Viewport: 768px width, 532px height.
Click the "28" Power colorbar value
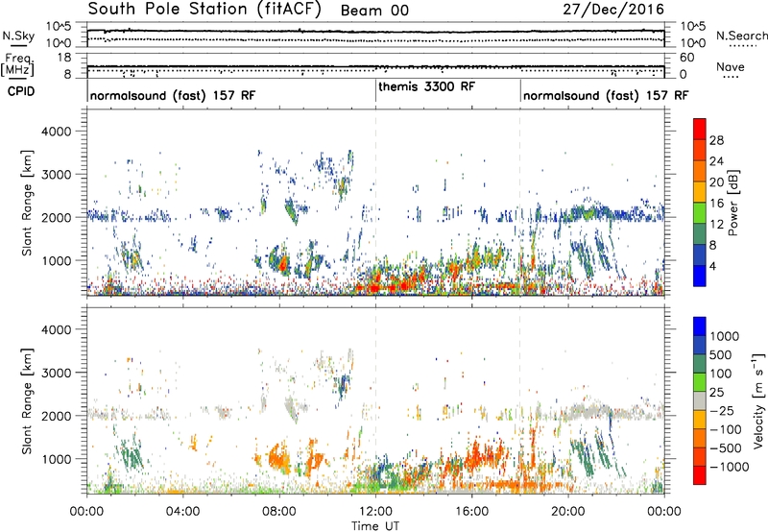point(716,140)
